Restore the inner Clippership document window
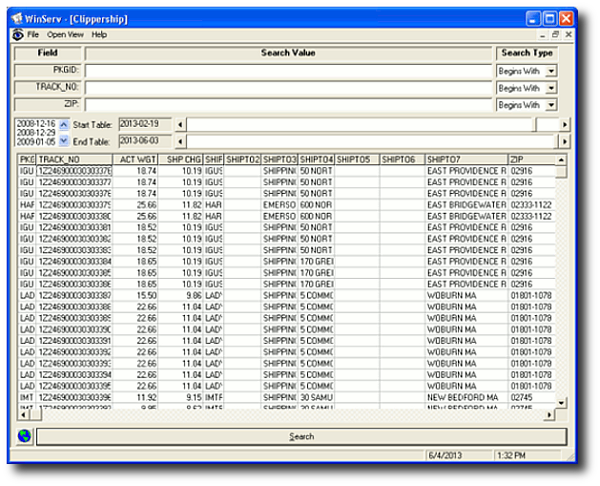The width and height of the screenshot is (600, 486). (x=556, y=34)
